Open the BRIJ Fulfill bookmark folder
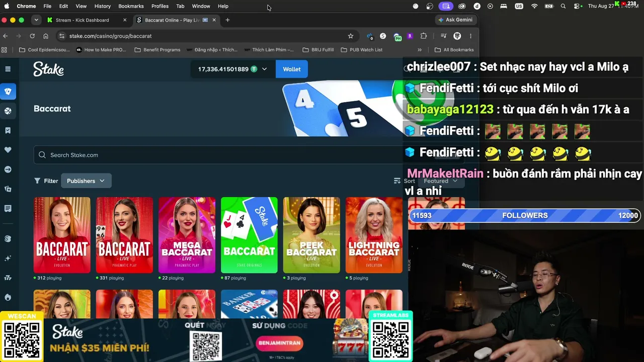The width and height of the screenshot is (644, 362). tap(318, 50)
